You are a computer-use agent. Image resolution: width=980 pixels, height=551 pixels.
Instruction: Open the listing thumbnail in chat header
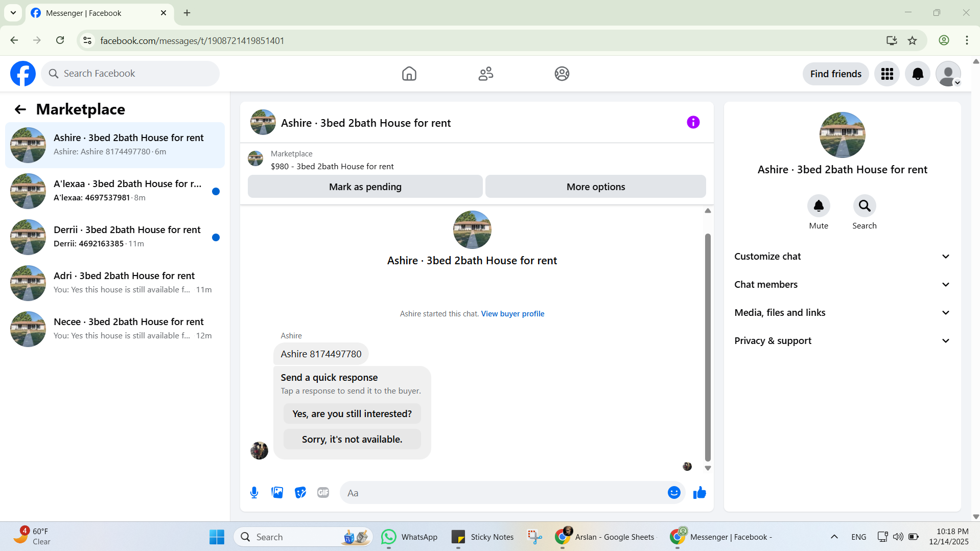click(x=263, y=122)
